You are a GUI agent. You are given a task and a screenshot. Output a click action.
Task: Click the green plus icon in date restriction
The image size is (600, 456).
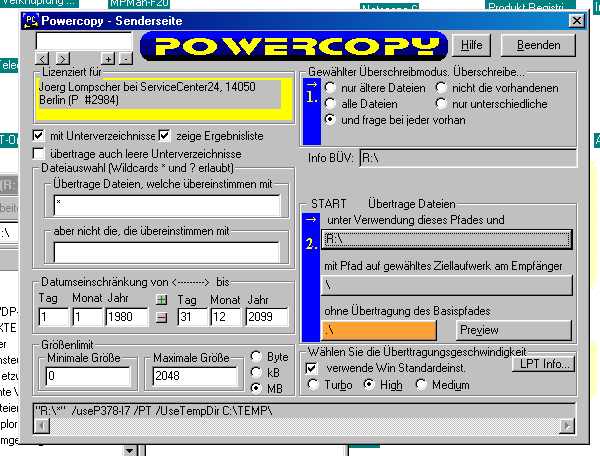pos(163,300)
